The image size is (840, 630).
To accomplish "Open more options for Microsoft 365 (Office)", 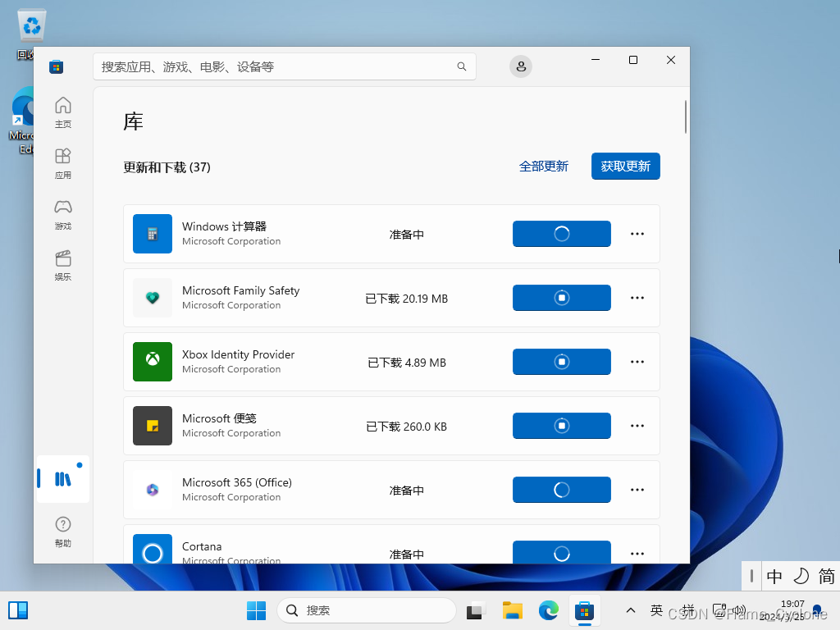I will tap(637, 490).
